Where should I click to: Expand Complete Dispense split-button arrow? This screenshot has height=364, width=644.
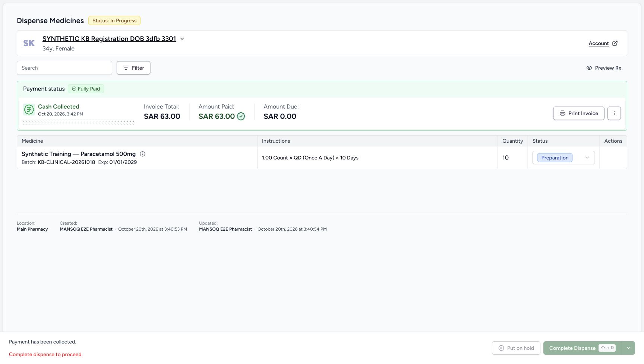coord(628,348)
